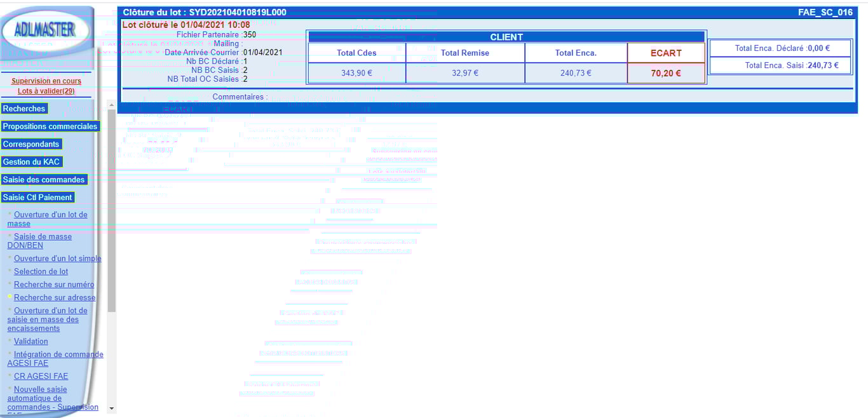Open Supervision en cours Lots à valider link
Image resolution: width=868 pixels, height=418 pixels.
click(46, 86)
